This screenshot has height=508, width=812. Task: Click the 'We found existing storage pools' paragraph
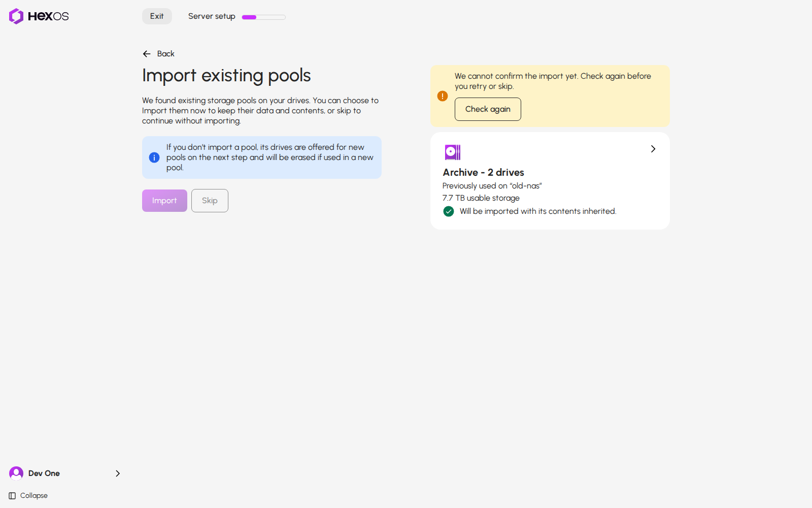point(260,111)
